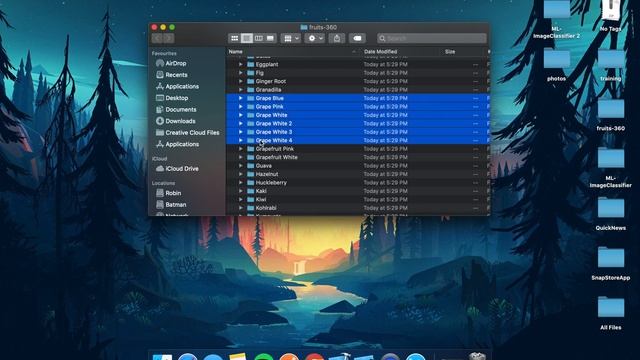Select the Grape White 2 folder
The width and height of the screenshot is (640, 360).
[358, 124]
